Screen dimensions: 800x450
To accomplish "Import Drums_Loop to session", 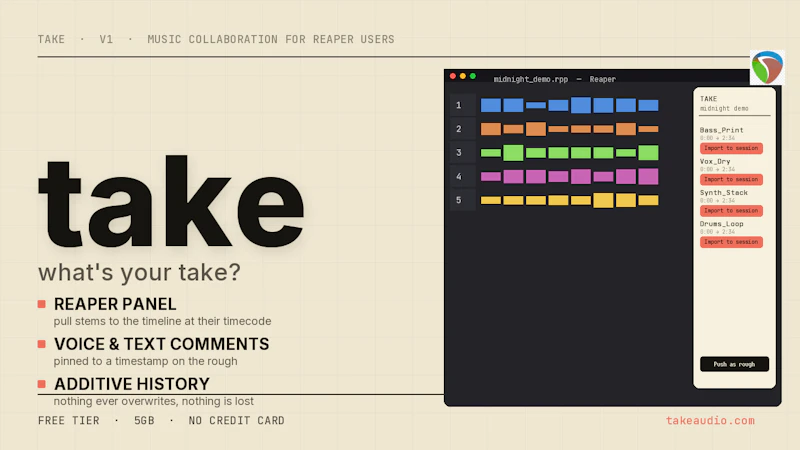I will pyautogui.click(x=731, y=242).
